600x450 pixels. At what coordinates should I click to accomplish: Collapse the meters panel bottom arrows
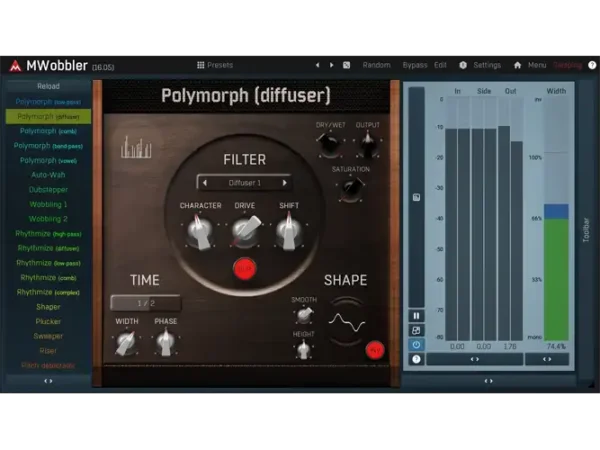pyautogui.click(x=489, y=381)
